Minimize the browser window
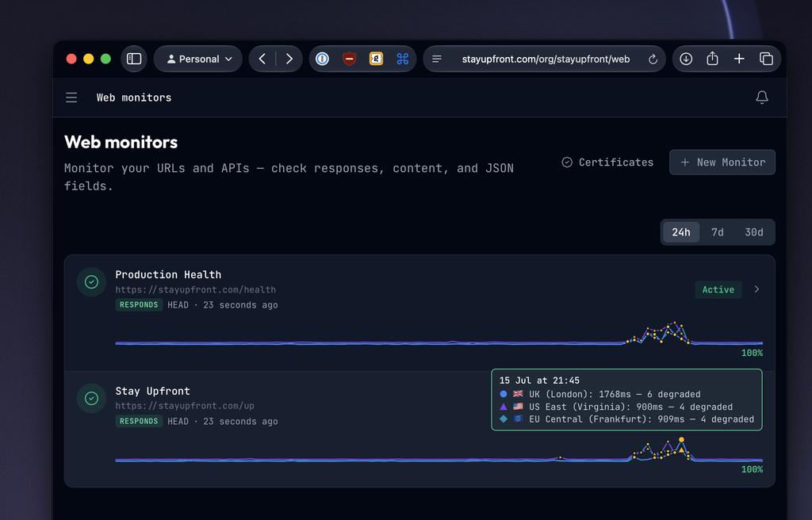Screen dimensions: 812x520 coord(89,59)
